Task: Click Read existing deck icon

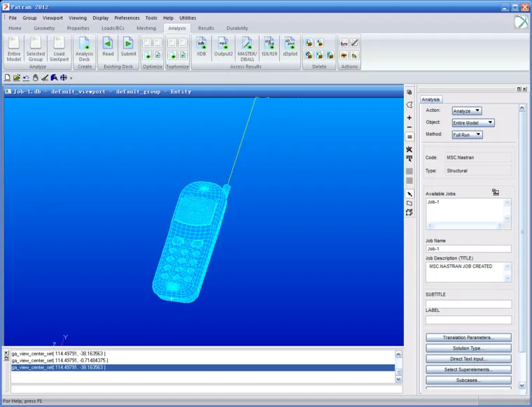Action: pos(108,46)
